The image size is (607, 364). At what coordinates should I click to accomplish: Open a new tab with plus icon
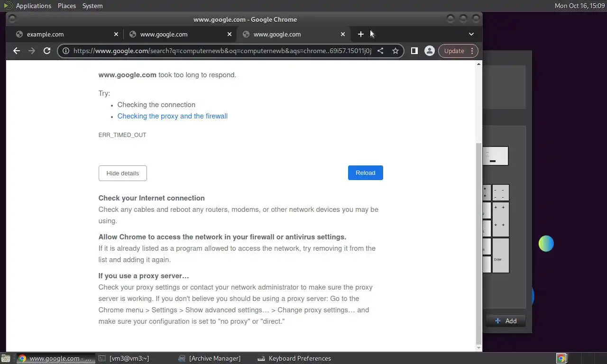[x=361, y=34]
